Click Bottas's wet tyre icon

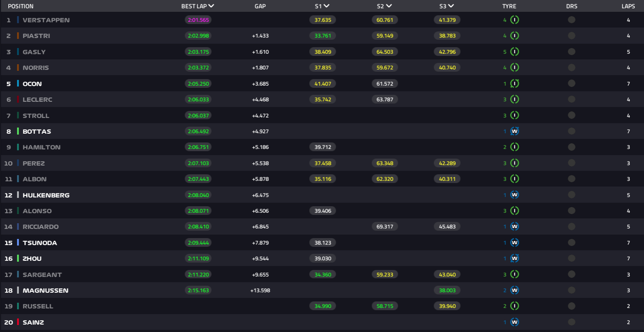click(x=515, y=131)
